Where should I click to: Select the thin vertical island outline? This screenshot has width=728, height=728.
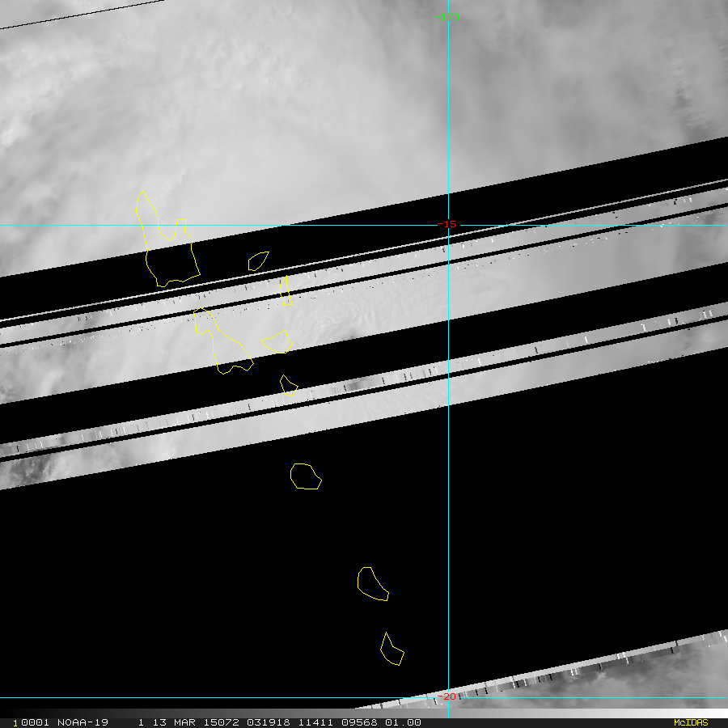pyautogui.click(x=286, y=290)
